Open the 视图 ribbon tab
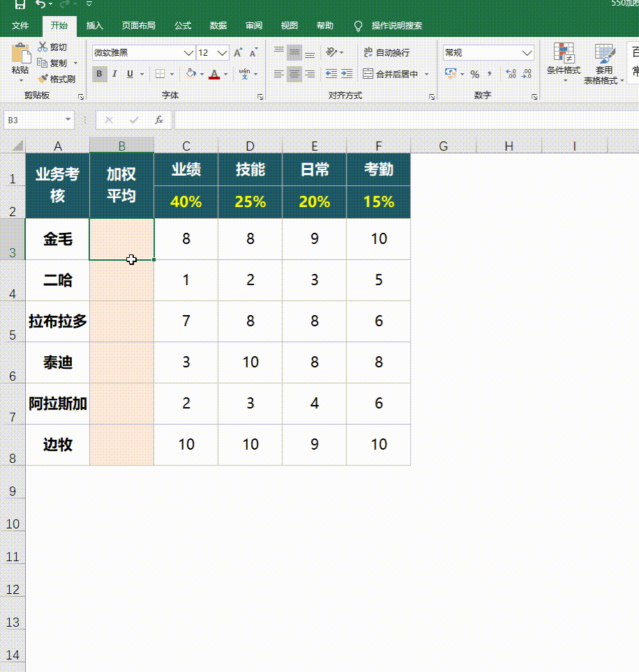The height and width of the screenshot is (672, 639). click(x=288, y=26)
